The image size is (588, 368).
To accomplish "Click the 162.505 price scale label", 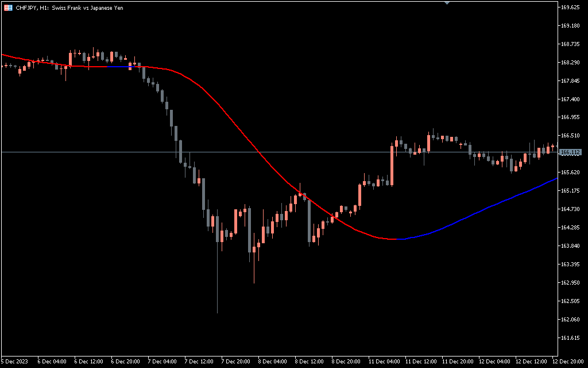I will [x=570, y=301].
